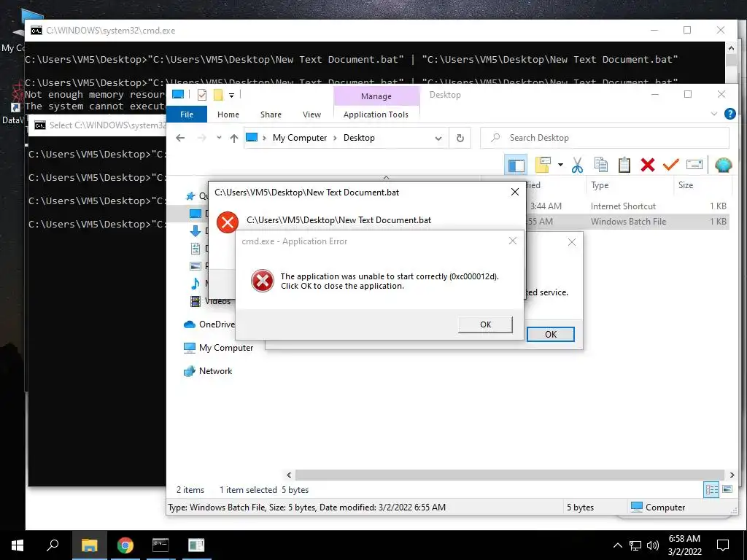Click the highlighted OK on the rear dialog
747x560 pixels.
(x=550, y=334)
